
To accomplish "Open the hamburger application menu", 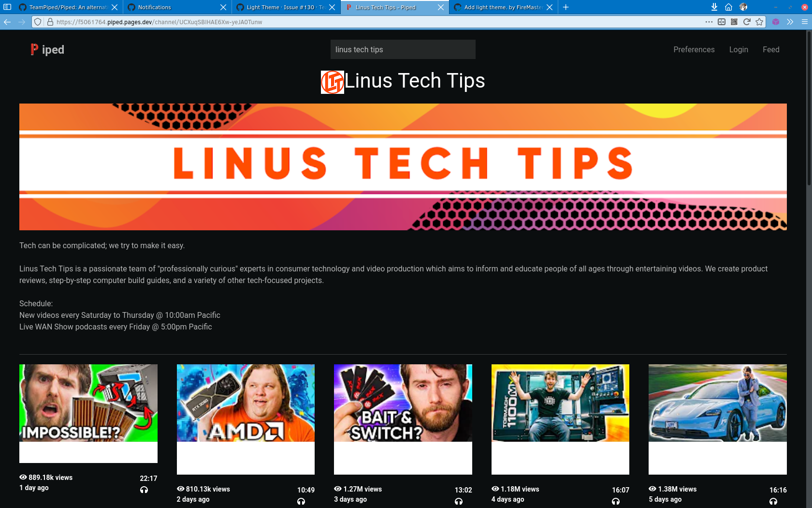I will [804, 22].
